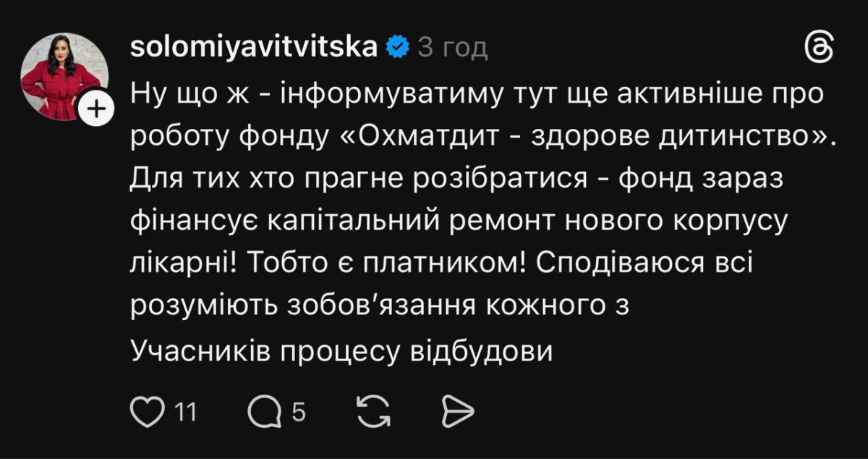View the 11 likes count

point(186,413)
